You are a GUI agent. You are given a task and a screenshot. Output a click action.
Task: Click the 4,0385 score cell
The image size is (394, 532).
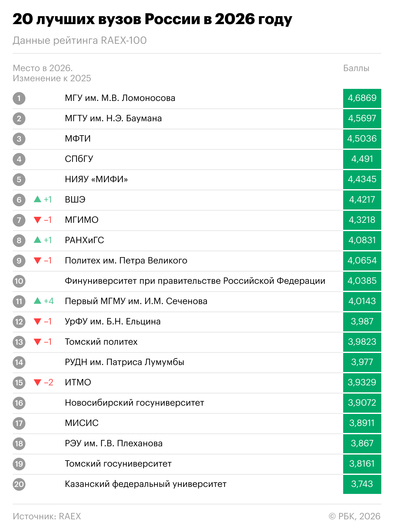362,281
